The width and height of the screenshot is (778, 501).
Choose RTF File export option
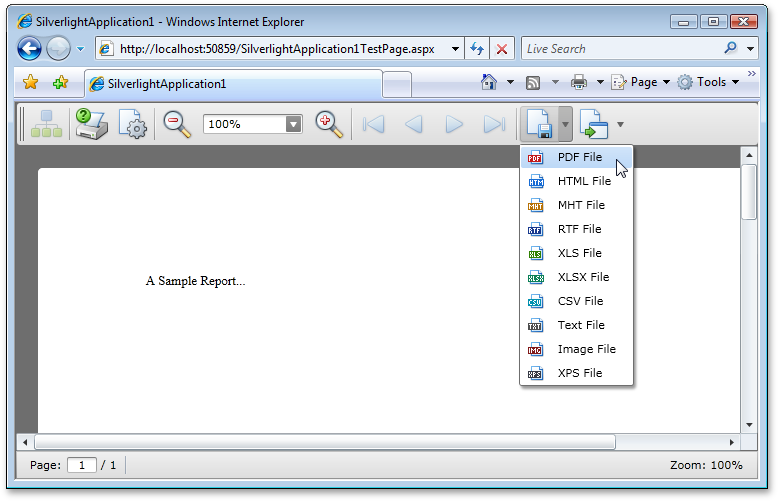[x=576, y=229]
